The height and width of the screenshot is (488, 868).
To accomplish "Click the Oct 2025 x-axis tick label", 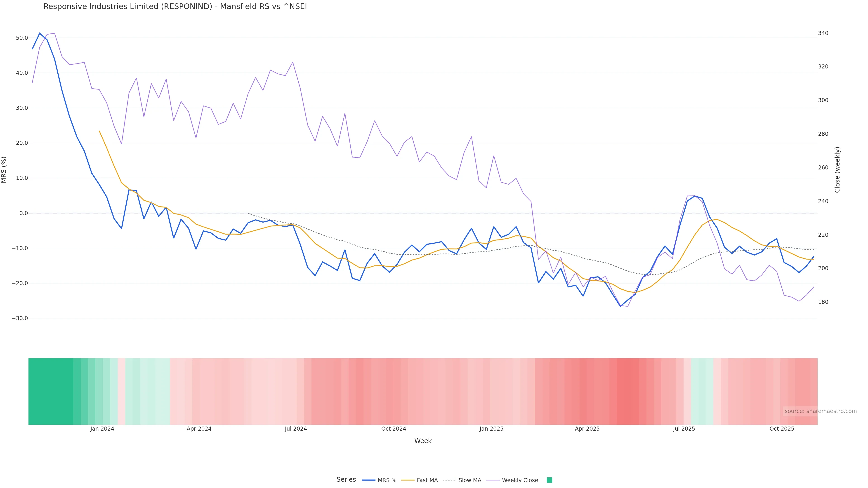I will pyautogui.click(x=782, y=429).
